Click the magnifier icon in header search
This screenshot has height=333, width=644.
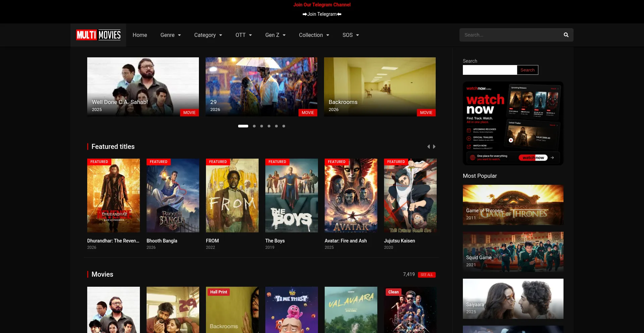566,35
